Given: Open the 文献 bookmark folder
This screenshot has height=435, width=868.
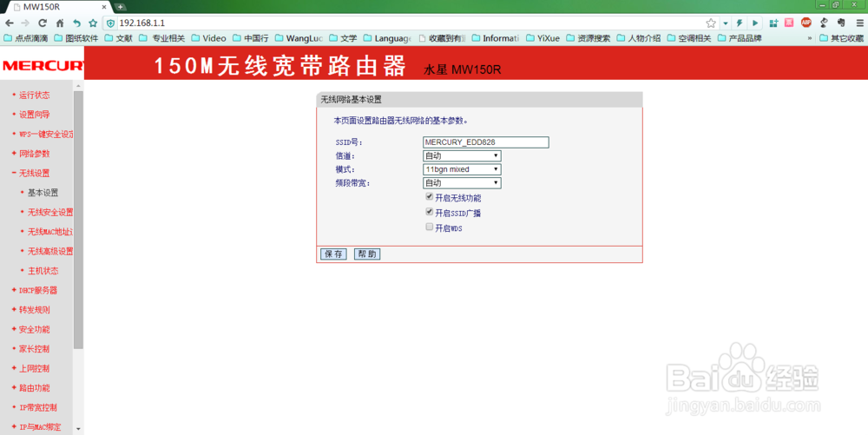Looking at the screenshot, I should 119,38.
